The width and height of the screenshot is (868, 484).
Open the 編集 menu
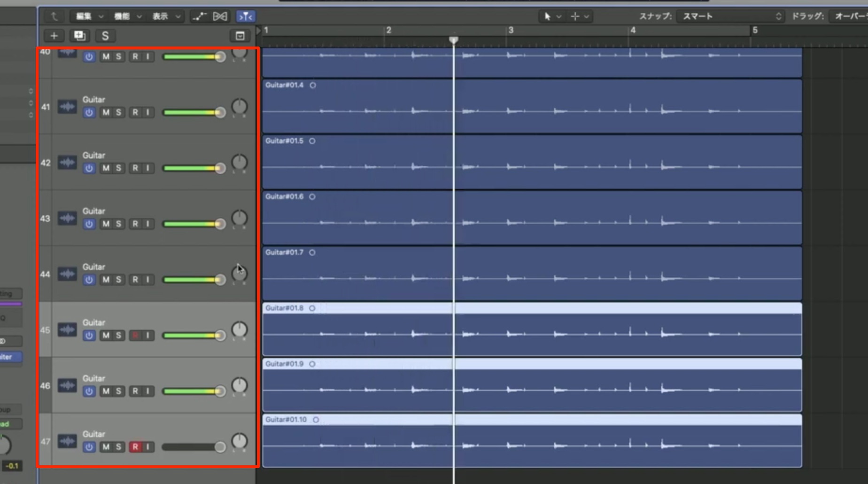(89, 16)
